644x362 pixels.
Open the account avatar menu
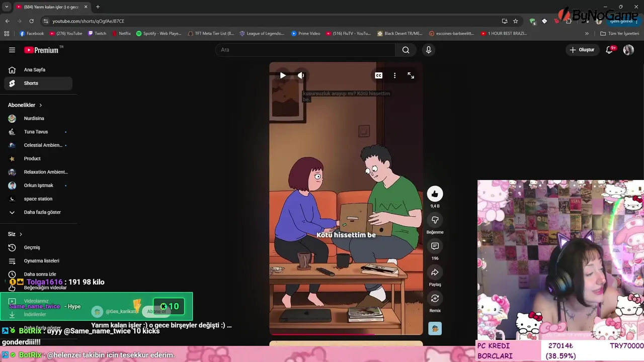coord(628,50)
